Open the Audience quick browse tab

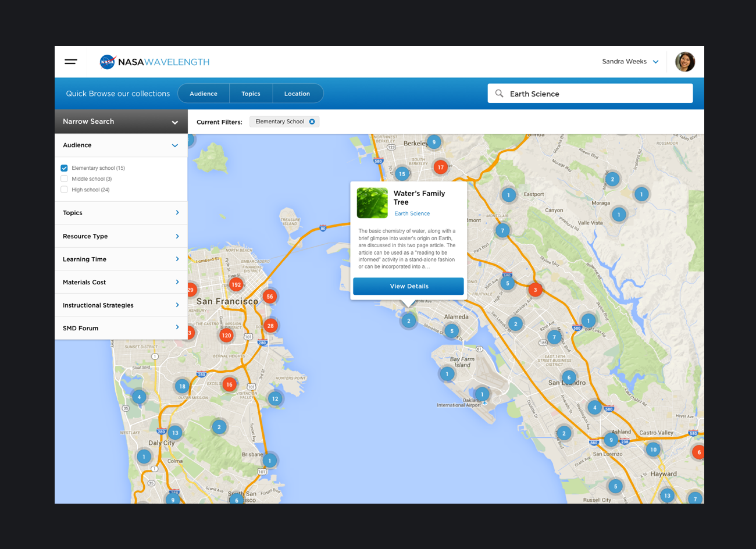click(204, 94)
